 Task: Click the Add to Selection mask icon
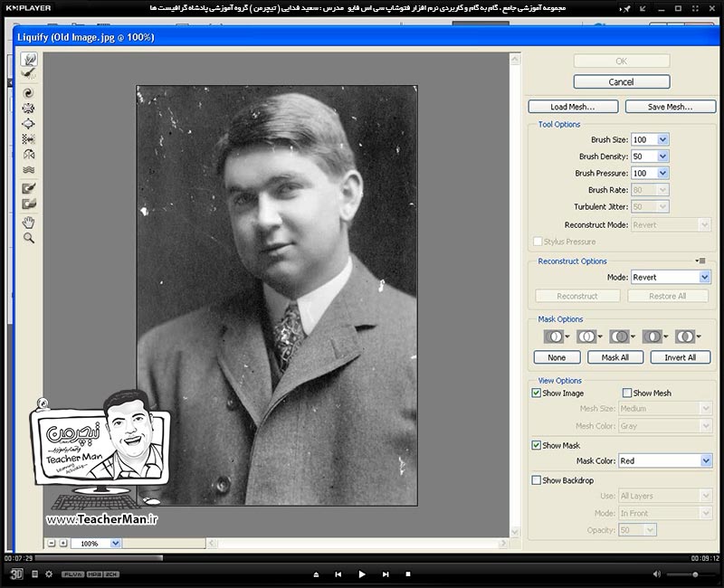coord(586,337)
